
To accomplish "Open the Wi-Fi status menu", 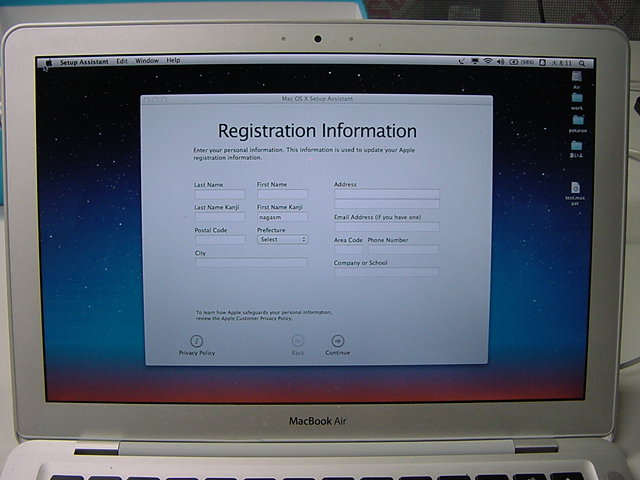I will pyautogui.click(x=488, y=61).
